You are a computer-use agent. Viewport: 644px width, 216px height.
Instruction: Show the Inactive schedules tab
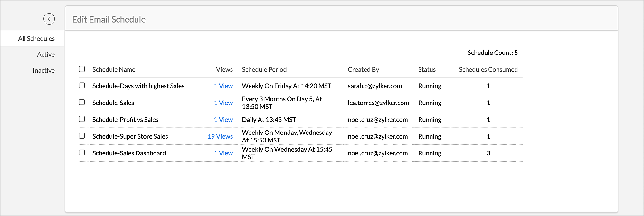pos(43,70)
